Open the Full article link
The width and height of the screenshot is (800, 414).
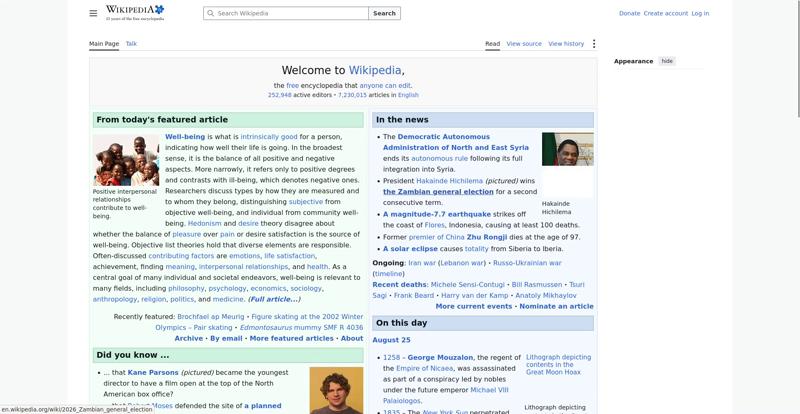[274, 300]
